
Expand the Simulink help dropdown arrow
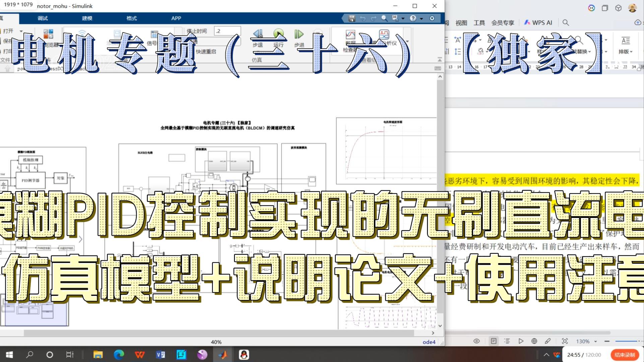(x=421, y=19)
